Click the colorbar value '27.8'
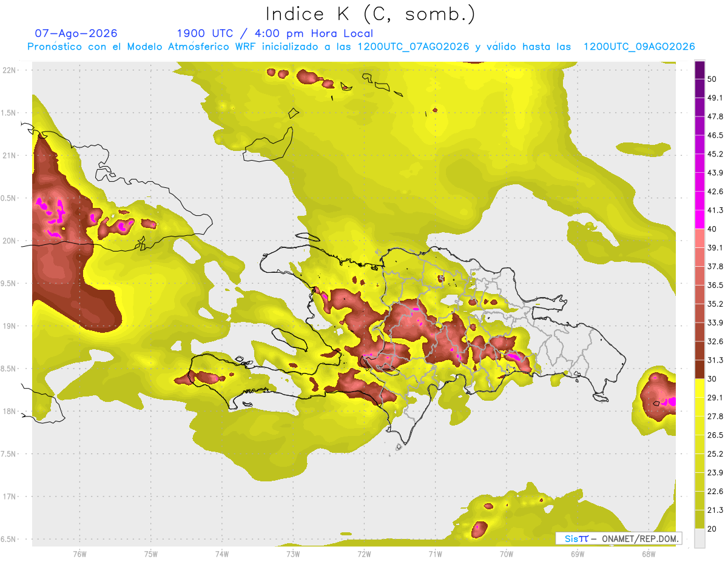This screenshot has width=728, height=562. pyautogui.click(x=715, y=416)
